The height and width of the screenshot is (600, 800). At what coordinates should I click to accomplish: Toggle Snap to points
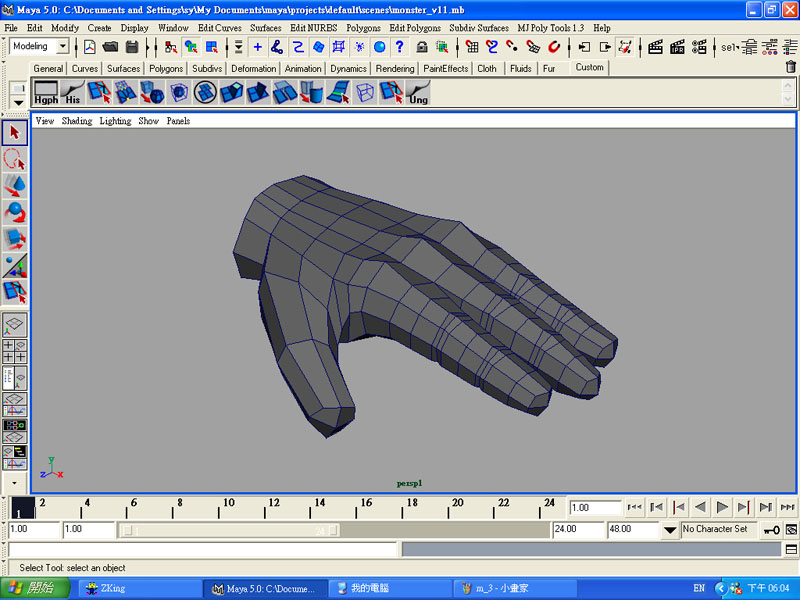point(512,47)
